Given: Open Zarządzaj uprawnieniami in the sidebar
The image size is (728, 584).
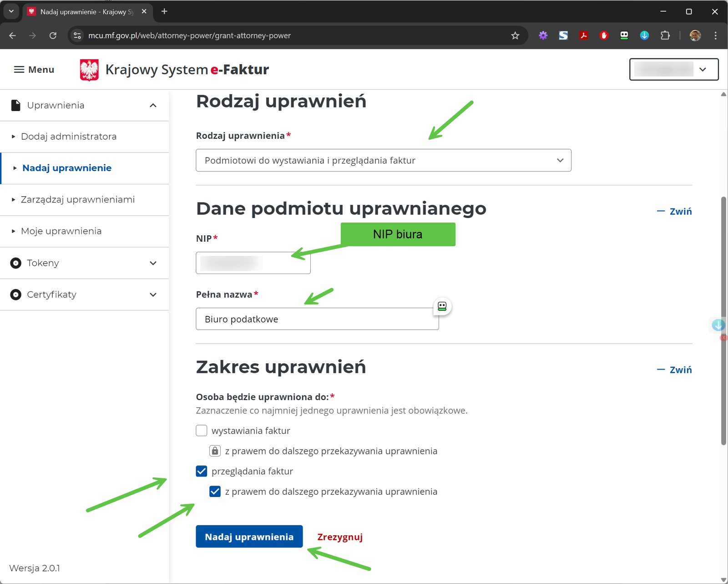Looking at the screenshot, I should tap(78, 200).
